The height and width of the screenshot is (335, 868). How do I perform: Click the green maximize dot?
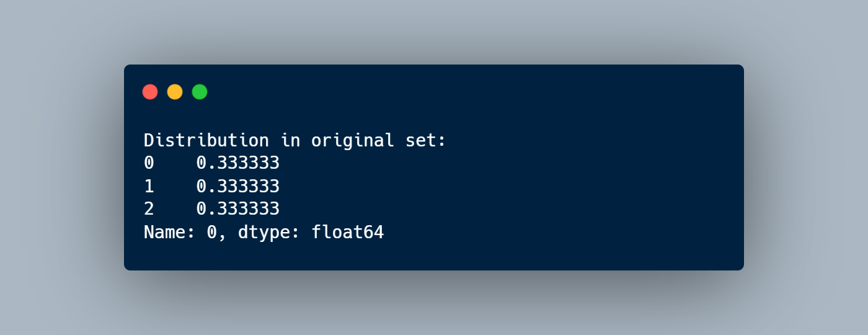pos(200,92)
